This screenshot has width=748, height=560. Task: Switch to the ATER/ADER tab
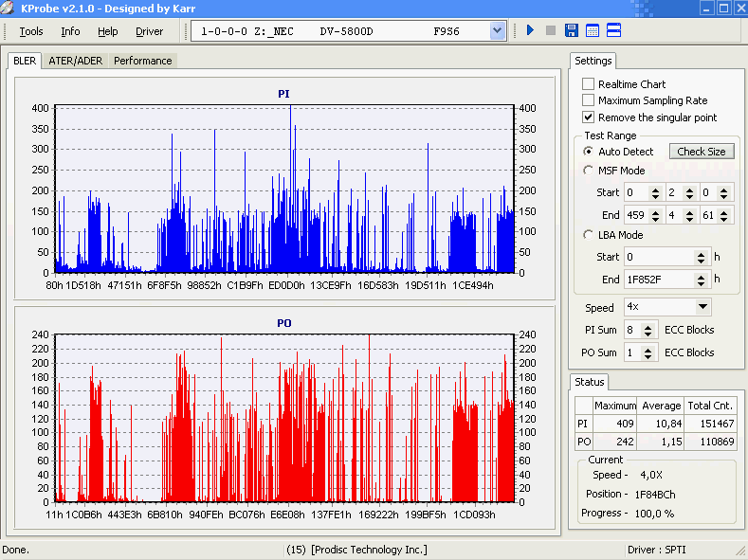coord(76,61)
